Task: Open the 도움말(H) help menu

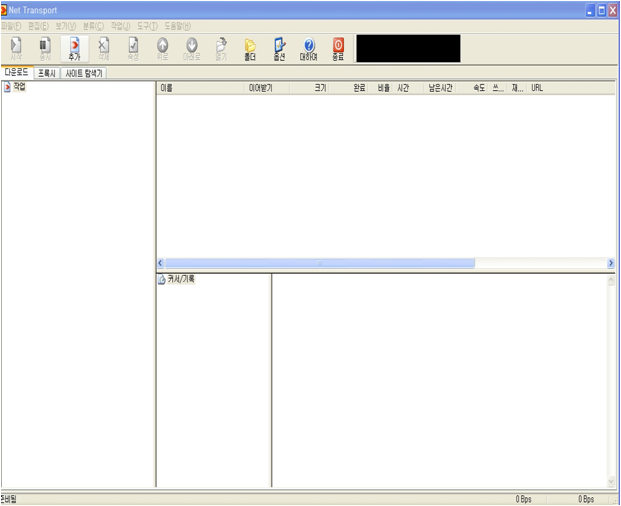Action: tap(178, 27)
